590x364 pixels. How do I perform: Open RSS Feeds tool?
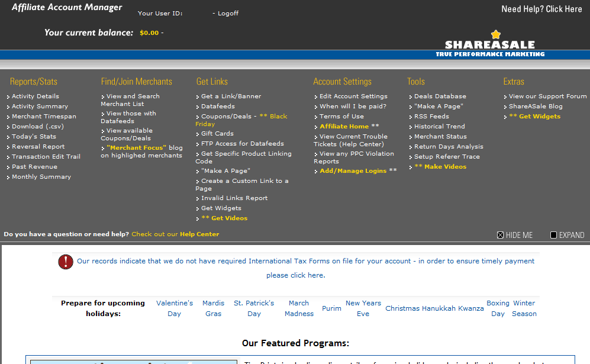(431, 117)
